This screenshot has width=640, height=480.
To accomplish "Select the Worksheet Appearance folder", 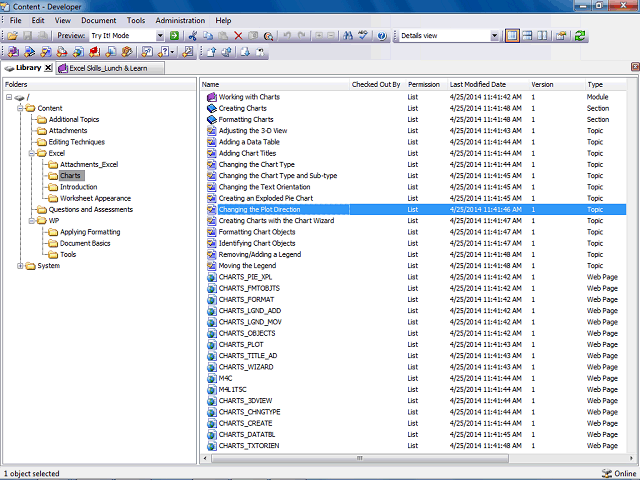I will pyautogui.click(x=95, y=198).
